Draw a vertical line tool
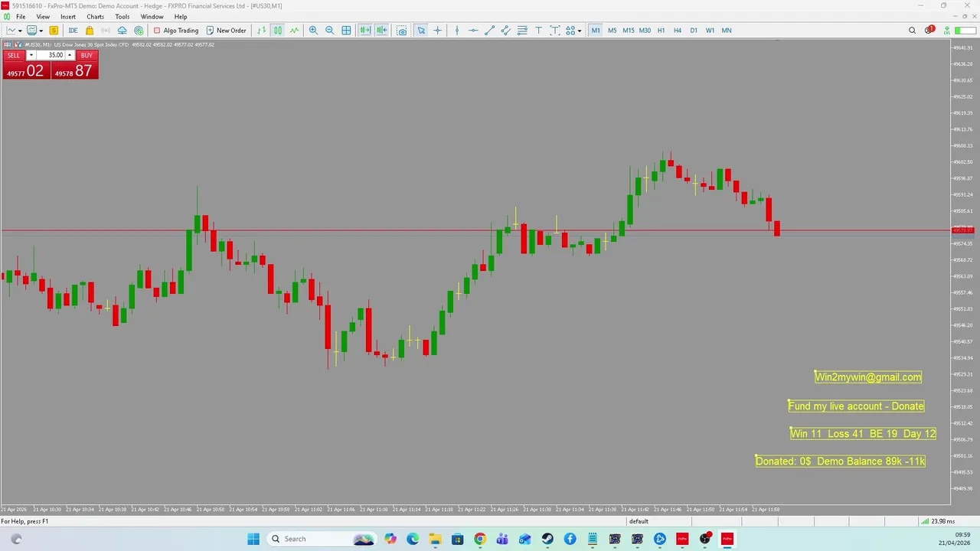Viewport: 980px width, 551px height. 457,31
